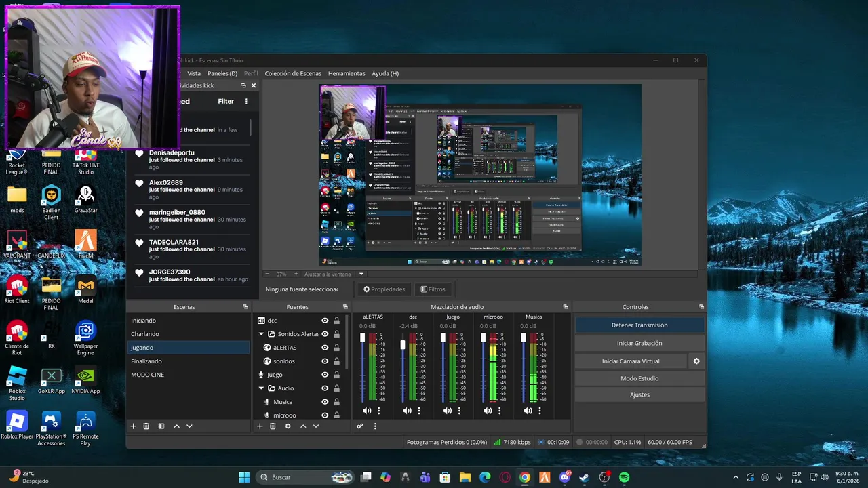This screenshot has height=488, width=868.
Task: Toggle visibility of the dcc source
Action: point(325,321)
